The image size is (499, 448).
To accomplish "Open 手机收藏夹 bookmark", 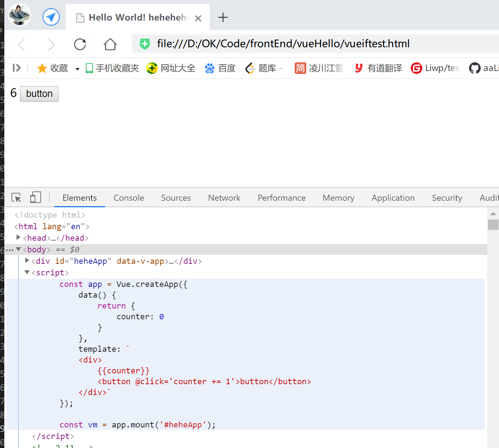I will [112, 68].
